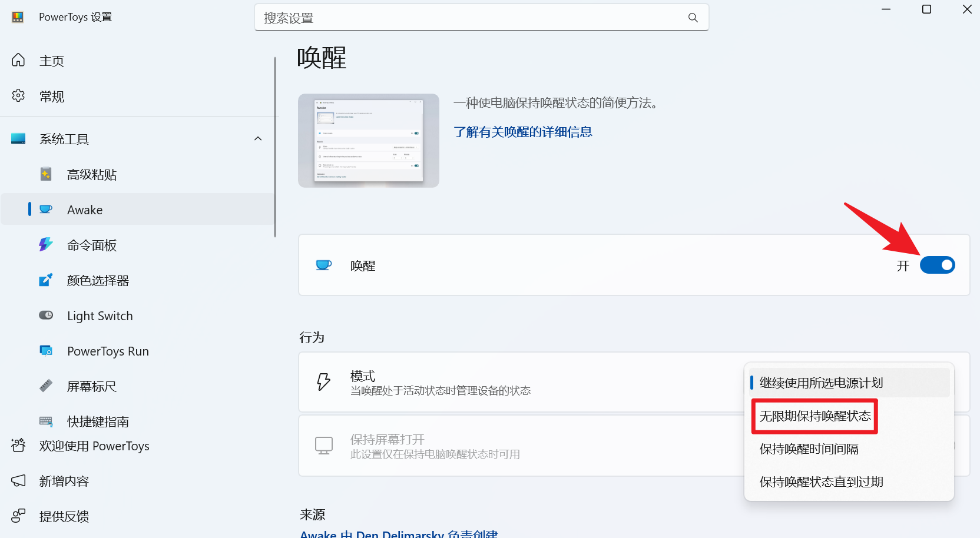
Task: Open 快捷键指南 keyboard icon
Action: (46, 421)
